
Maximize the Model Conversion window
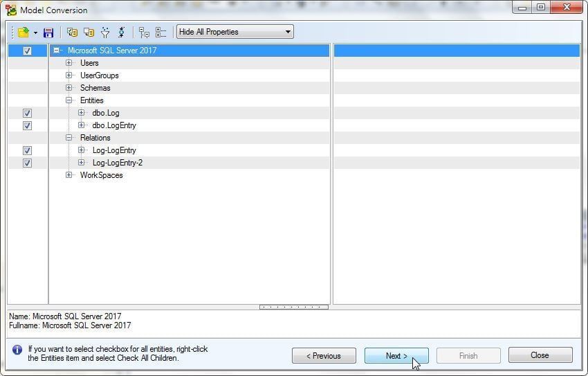541,8
